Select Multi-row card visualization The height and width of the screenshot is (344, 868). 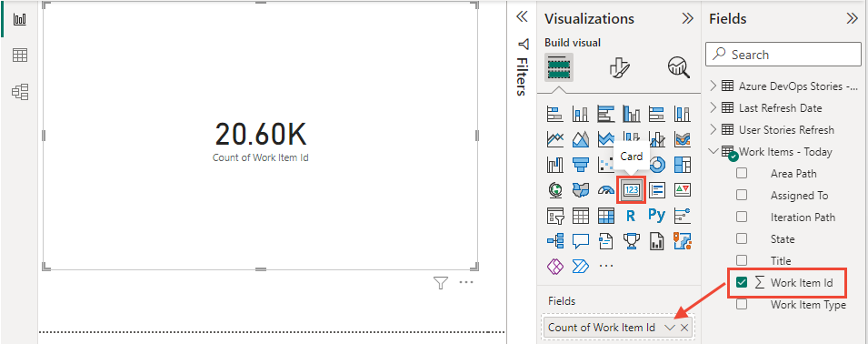[x=656, y=190]
